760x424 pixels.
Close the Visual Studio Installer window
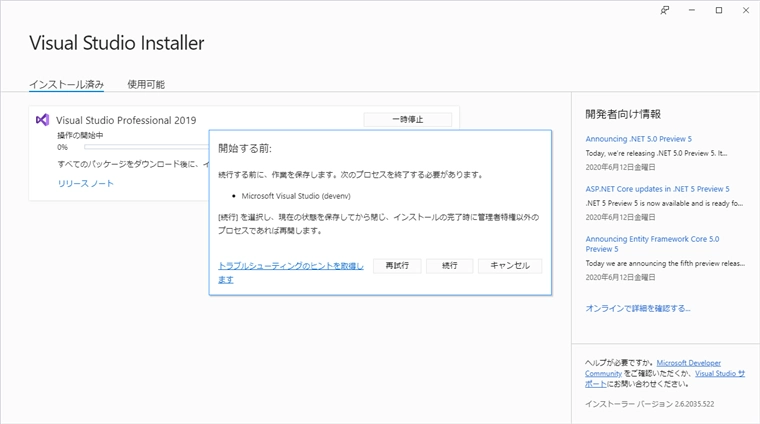(x=746, y=10)
